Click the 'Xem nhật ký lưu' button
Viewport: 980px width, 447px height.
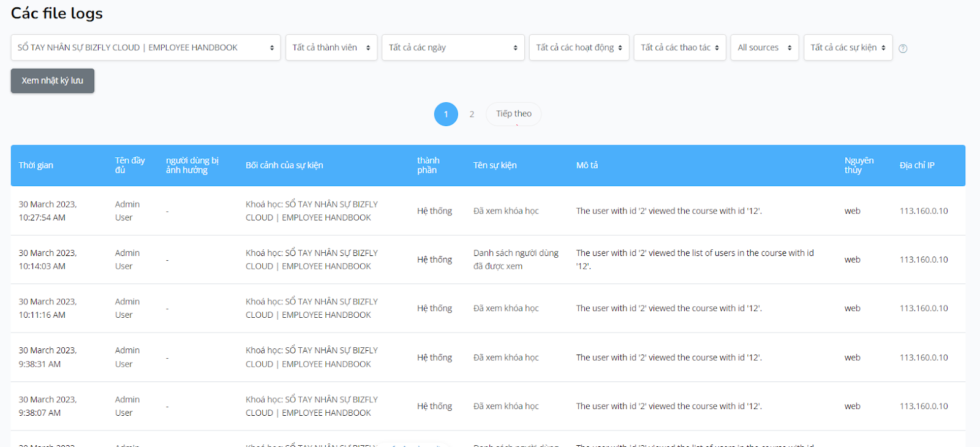click(x=53, y=81)
